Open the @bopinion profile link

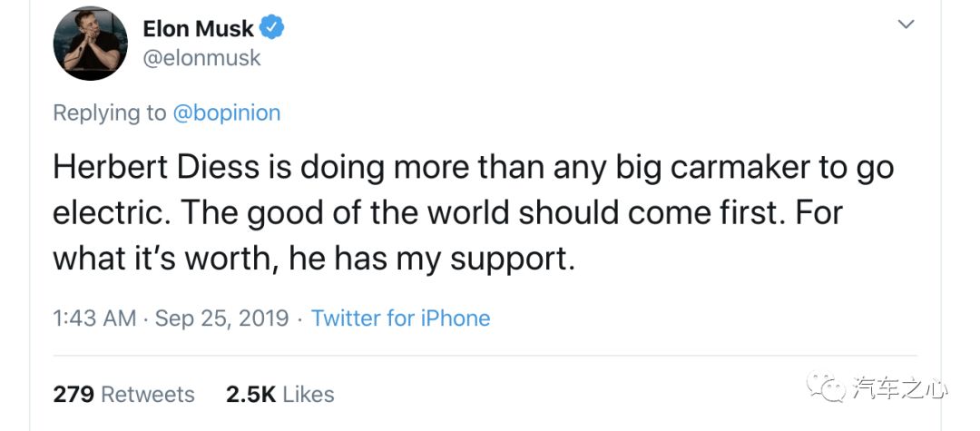tap(227, 113)
